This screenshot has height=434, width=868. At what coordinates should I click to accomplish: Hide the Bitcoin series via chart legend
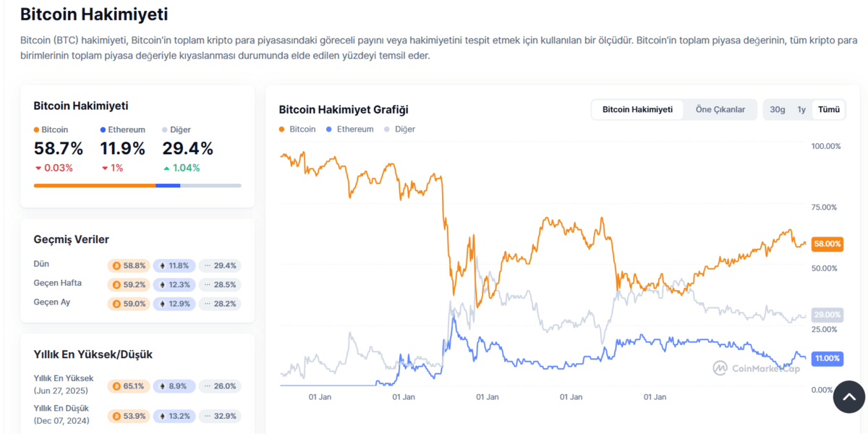click(x=299, y=129)
